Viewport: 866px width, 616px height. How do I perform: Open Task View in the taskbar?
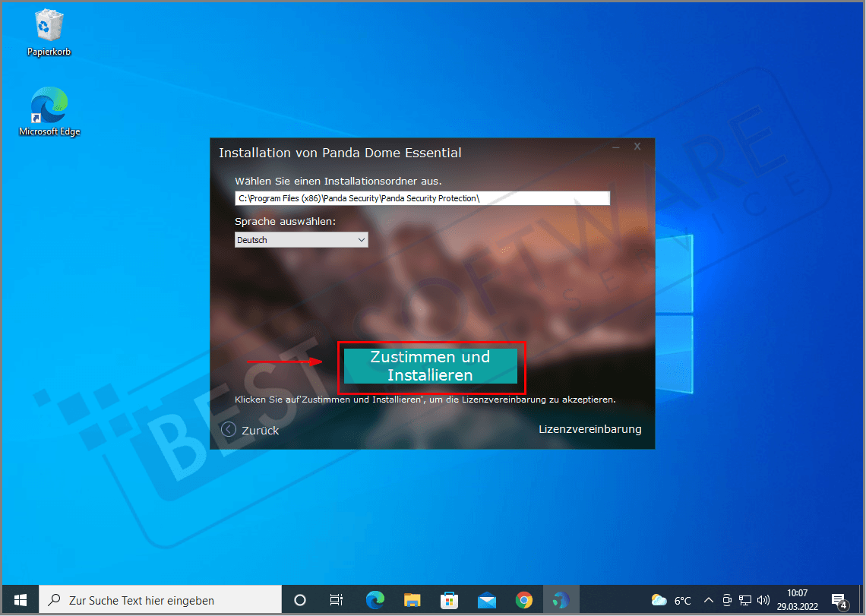coord(337,599)
